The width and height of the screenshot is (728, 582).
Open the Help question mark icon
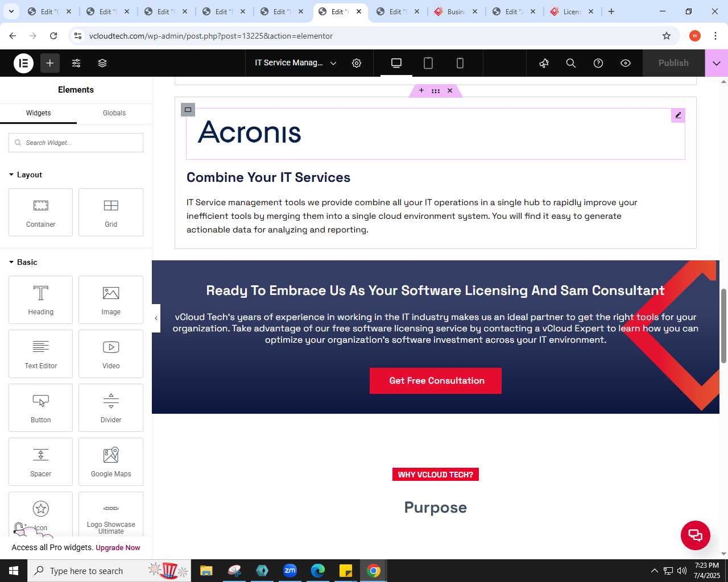coord(598,63)
